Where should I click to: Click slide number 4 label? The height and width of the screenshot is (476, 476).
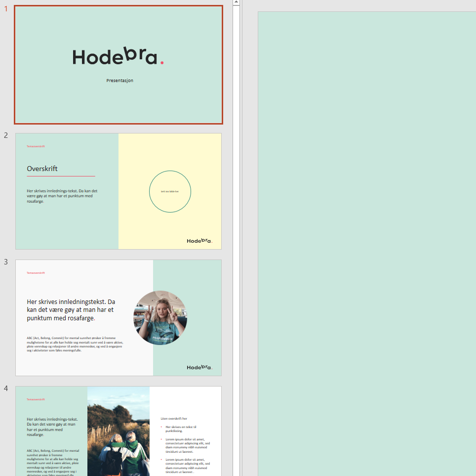(6, 389)
